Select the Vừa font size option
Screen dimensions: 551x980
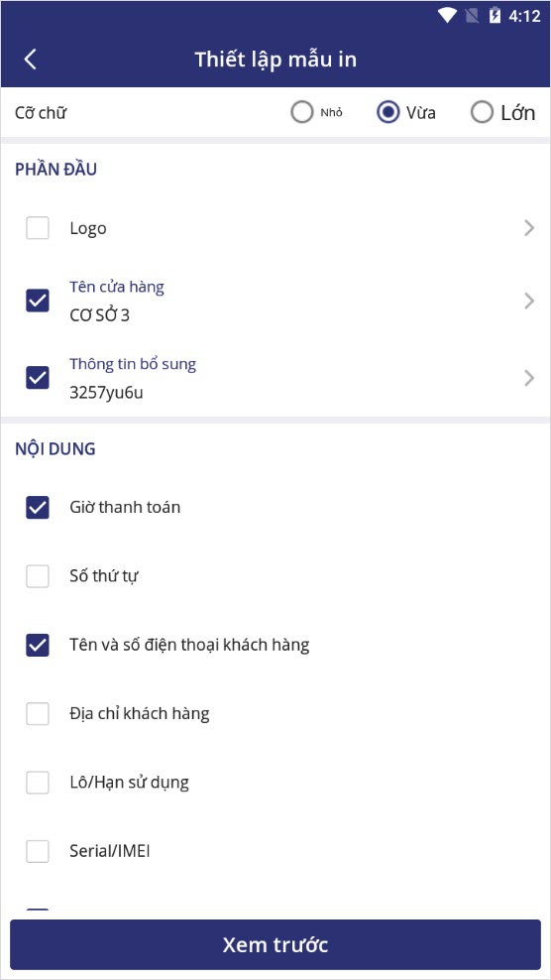pos(387,113)
